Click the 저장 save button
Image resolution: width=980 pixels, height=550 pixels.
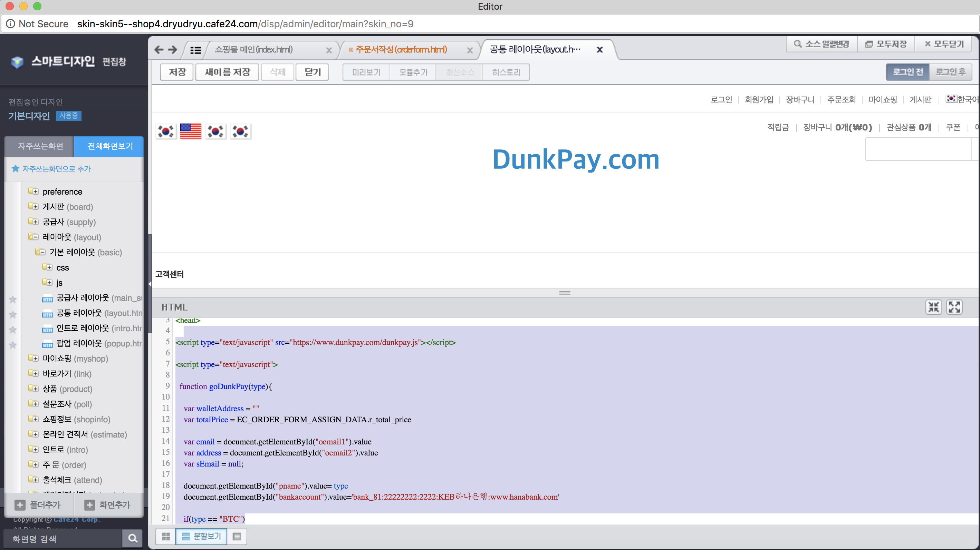point(177,72)
